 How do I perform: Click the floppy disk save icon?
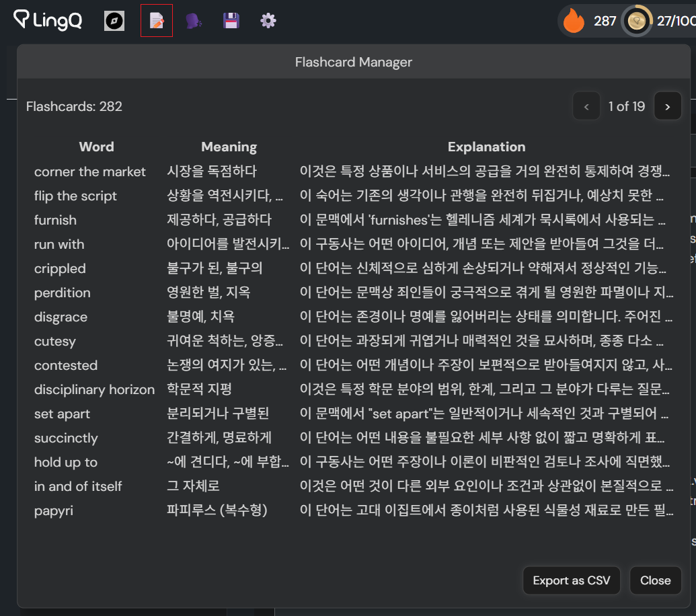click(x=231, y=21)
